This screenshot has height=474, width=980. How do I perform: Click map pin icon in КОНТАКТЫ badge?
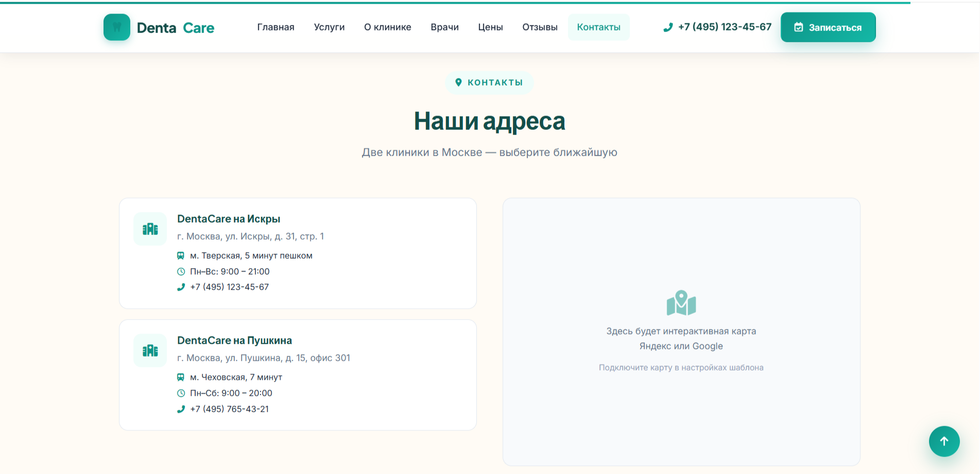(x=458, y=82)
